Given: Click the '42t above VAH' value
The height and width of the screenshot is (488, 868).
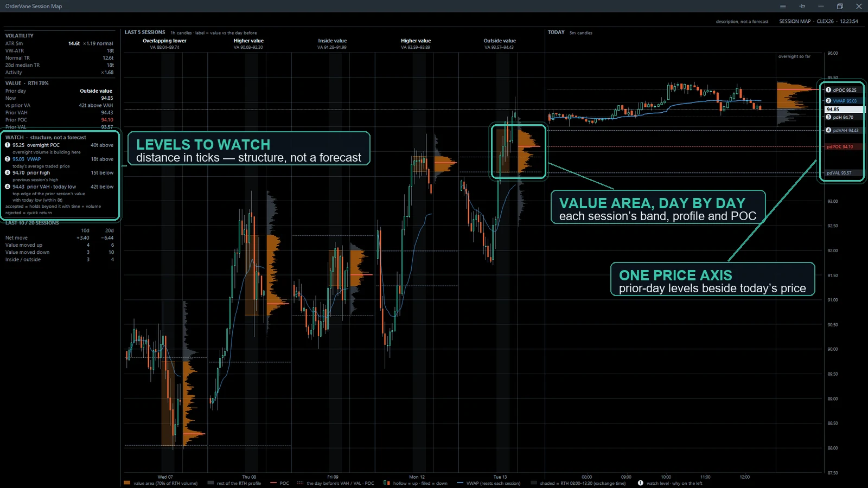Looking at the screenshot, I should pos(95,106).
